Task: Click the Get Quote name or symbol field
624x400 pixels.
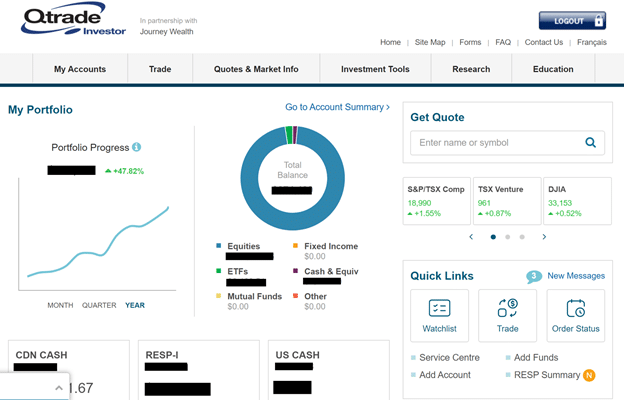Action: (x=495, y=143)
